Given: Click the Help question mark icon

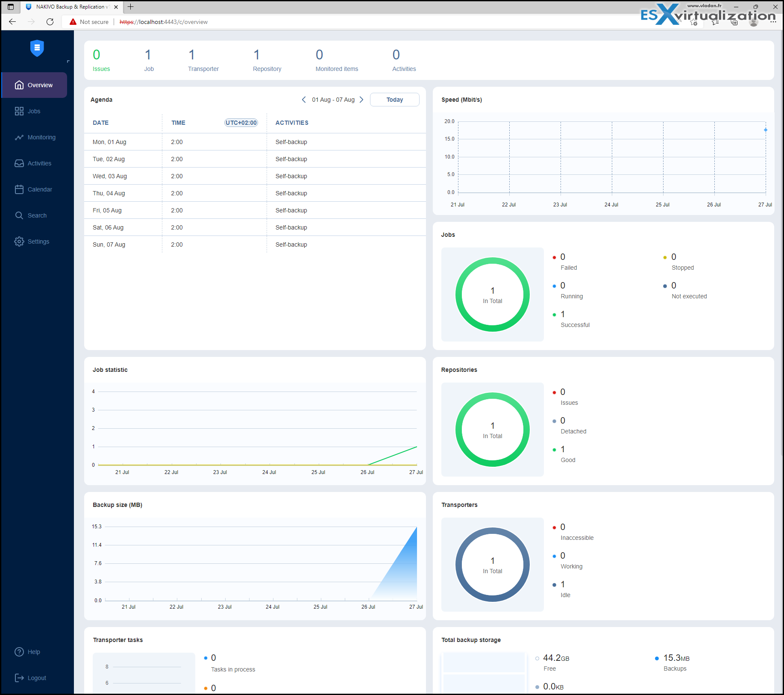Looking at the screenshot, I should tap(19, 652).
